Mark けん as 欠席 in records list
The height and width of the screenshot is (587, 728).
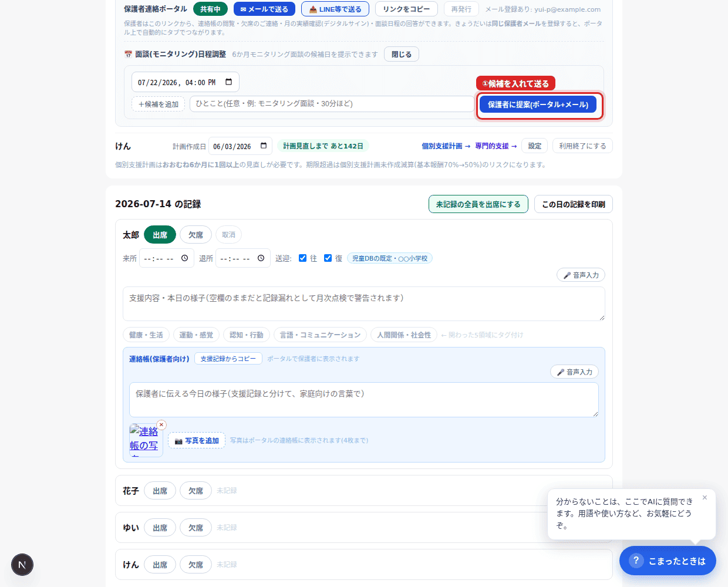click(196, 565)
